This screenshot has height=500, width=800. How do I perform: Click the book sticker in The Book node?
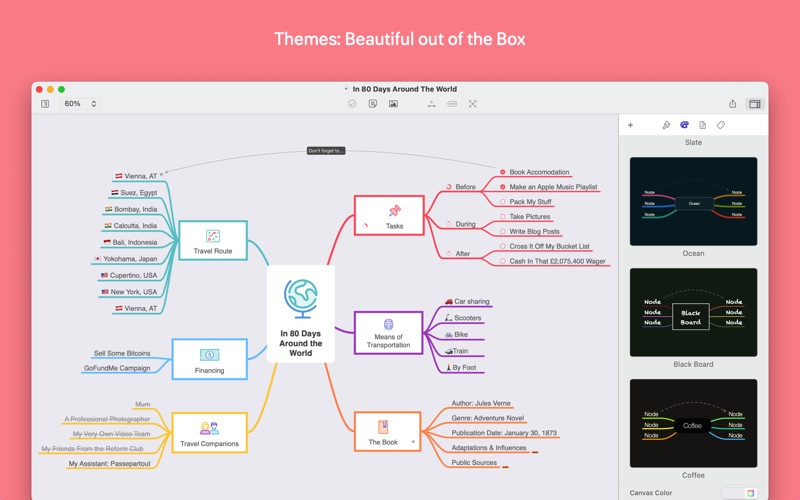click(383, 427)
